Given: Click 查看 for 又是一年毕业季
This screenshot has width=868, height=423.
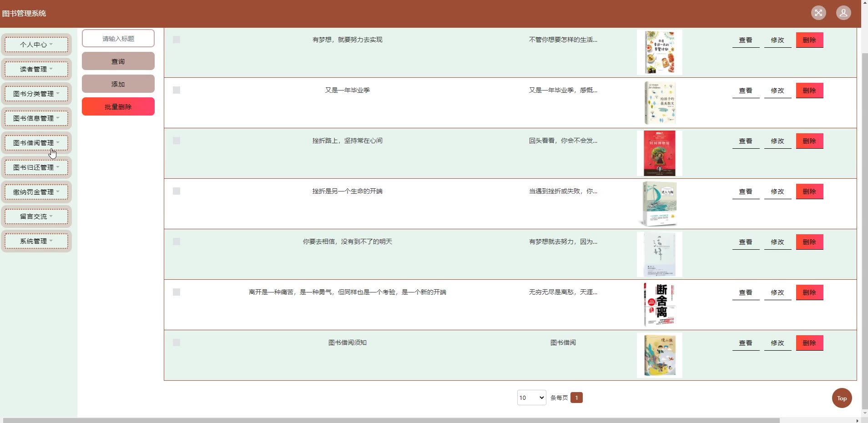Looking at the screenshot, I should coord(746,91).
